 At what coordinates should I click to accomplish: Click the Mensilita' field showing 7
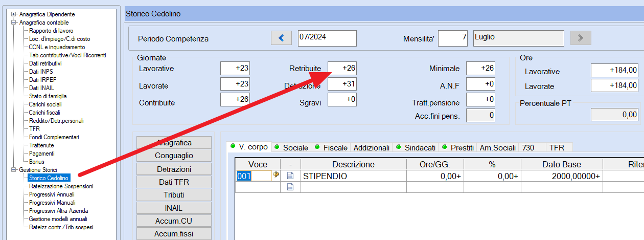452,38
